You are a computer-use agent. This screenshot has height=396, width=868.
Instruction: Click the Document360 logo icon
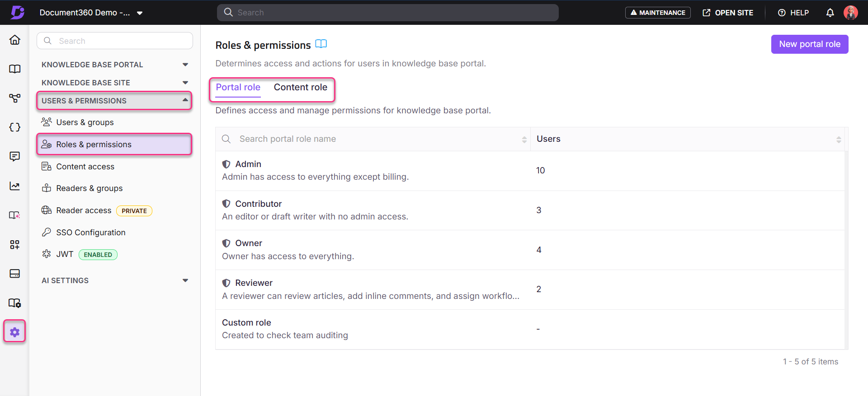[17, 12]
